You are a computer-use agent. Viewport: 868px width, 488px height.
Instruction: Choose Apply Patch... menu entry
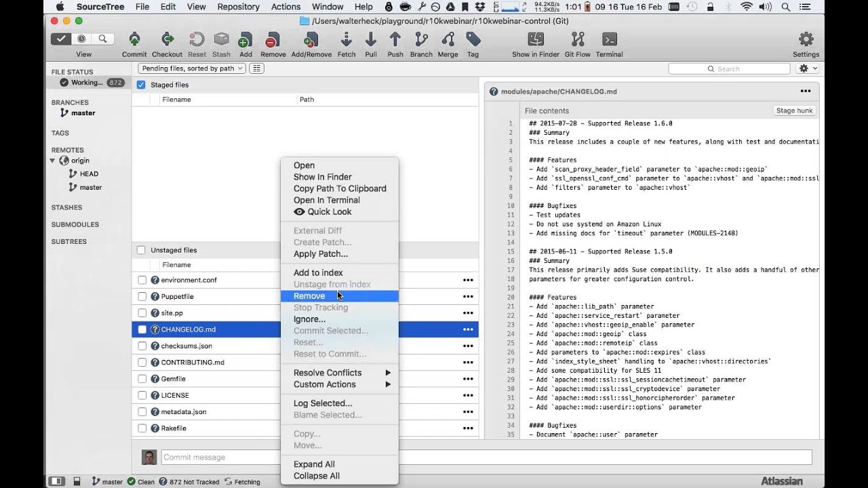click(x=339, y=254)
